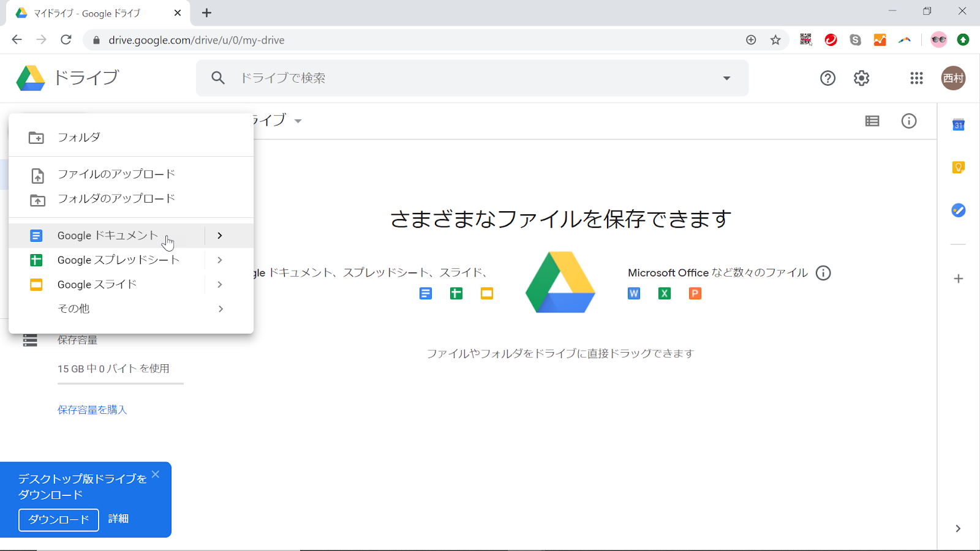The height and width of the screenshot is (551, 980).
Task: Choose ファイルのアップロード menu item
Action: pyautogui.click(x=131, y=174)
